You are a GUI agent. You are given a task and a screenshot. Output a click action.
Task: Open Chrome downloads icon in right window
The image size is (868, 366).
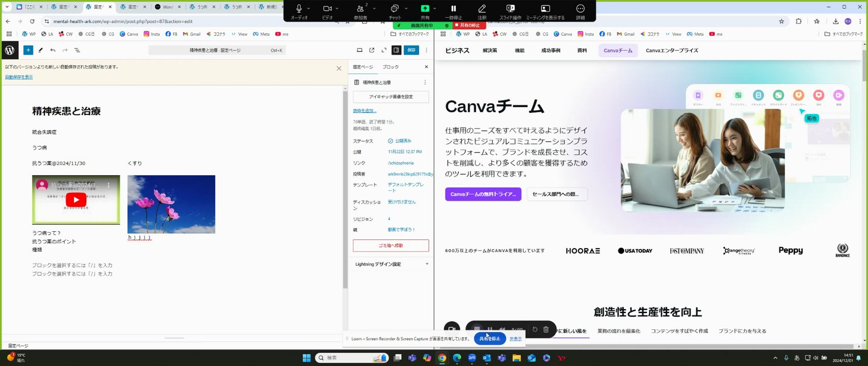click(x=835, y=21)
